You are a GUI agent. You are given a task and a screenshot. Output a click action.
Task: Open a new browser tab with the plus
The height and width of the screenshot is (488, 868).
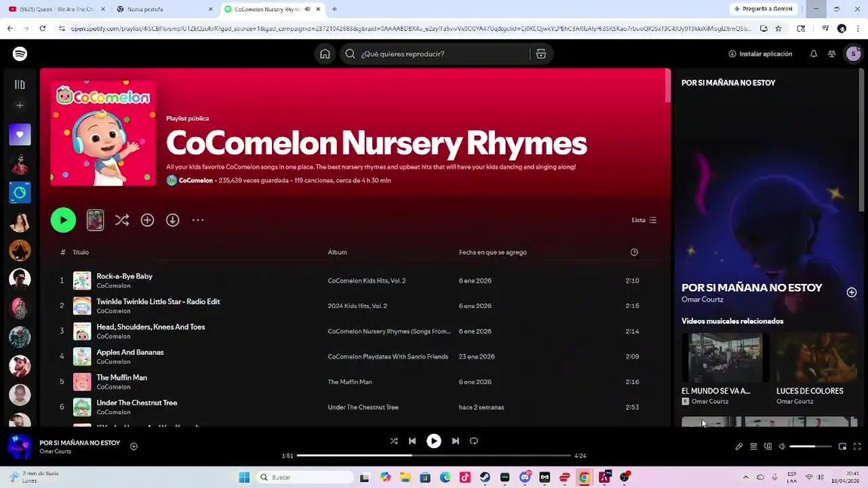coord(334,9)
